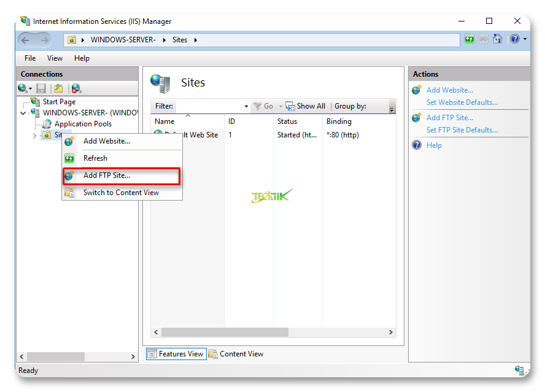Screen dimensions: 545x392
Task: Click the Back navigation arrow
Action: coord(26,40)
